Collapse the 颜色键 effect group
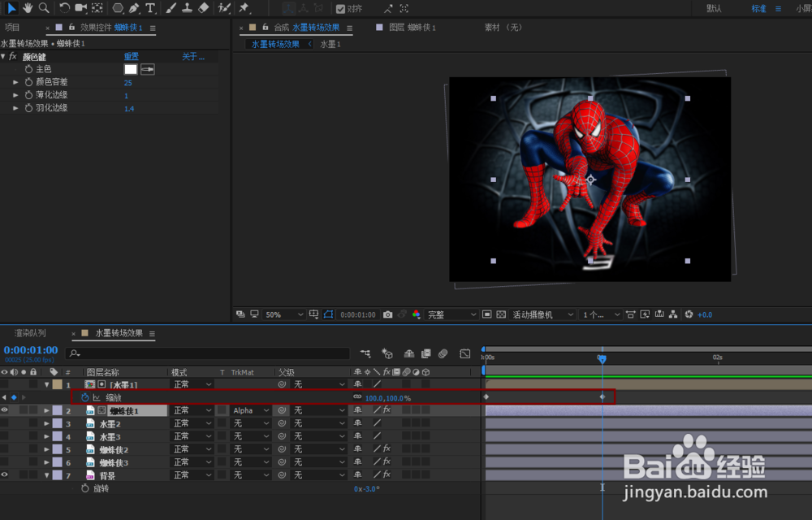812x520 pixels. tap(3, 56)
